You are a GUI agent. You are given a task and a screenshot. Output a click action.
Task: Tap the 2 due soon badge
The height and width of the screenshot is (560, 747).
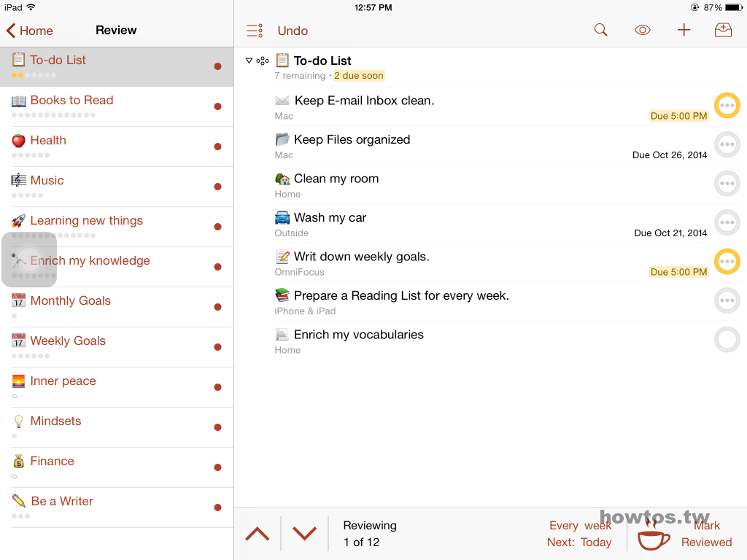tap(359, 75)
